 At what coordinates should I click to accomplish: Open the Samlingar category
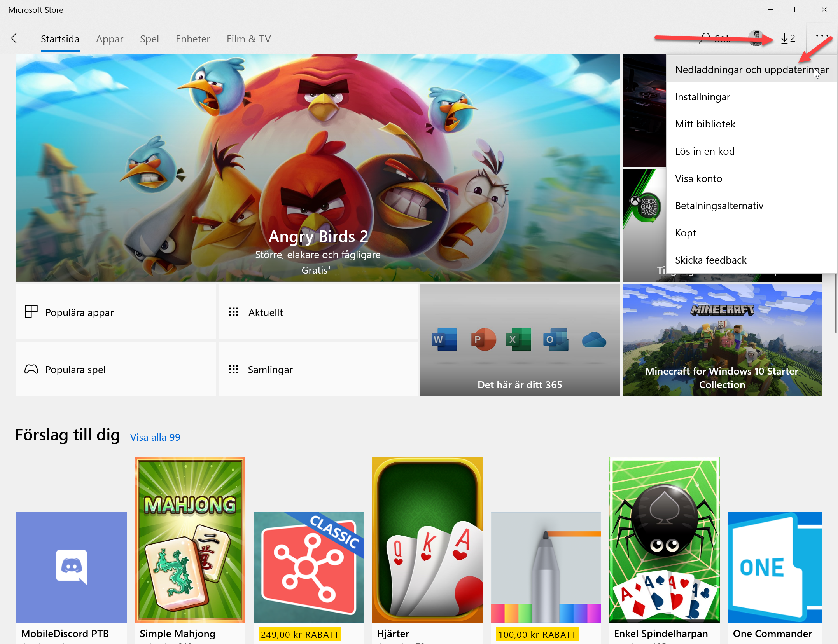[x=318, y=369]
